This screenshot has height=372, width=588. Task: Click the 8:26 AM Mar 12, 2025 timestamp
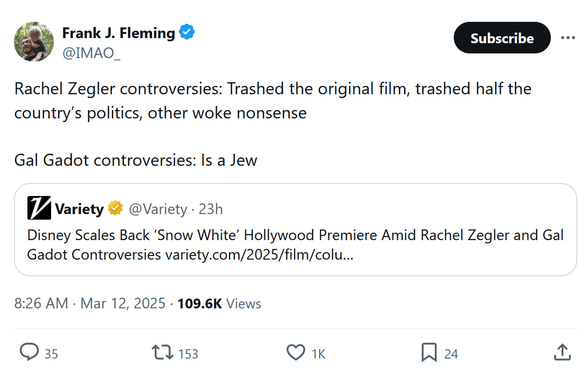click(90, 304)
